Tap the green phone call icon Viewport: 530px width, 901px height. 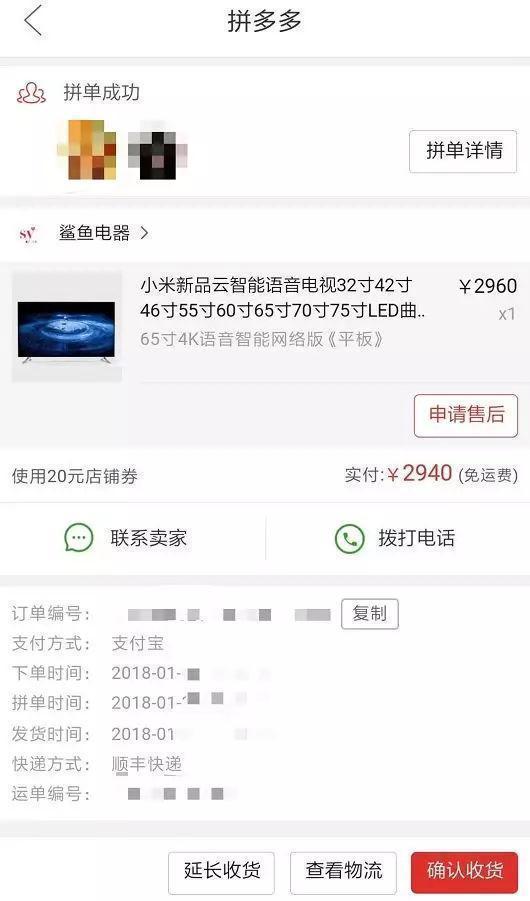point(350,538)
